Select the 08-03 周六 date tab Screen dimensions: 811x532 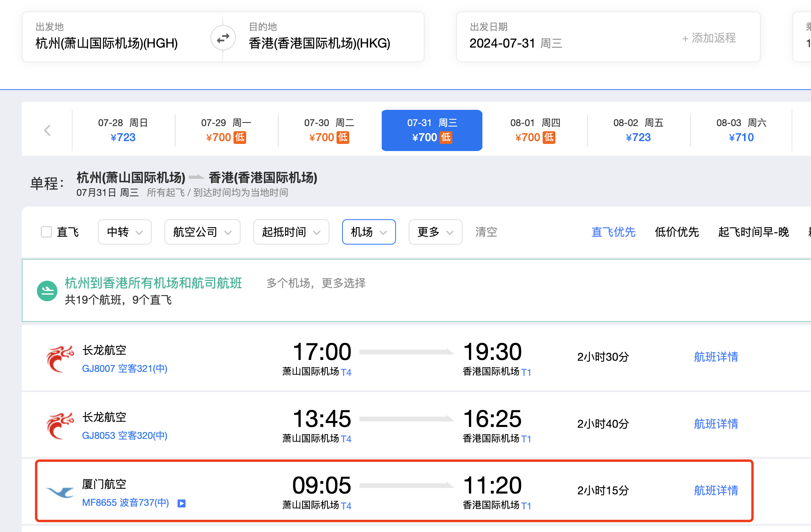742,130
